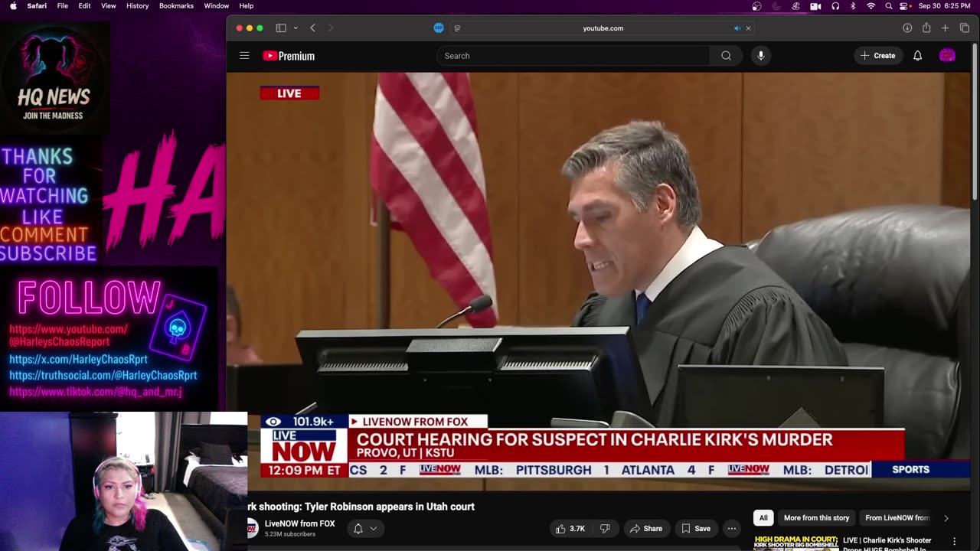Click the LiveNOW channel avatar
This screenshot has height=551, width=980.
point(252,528)
